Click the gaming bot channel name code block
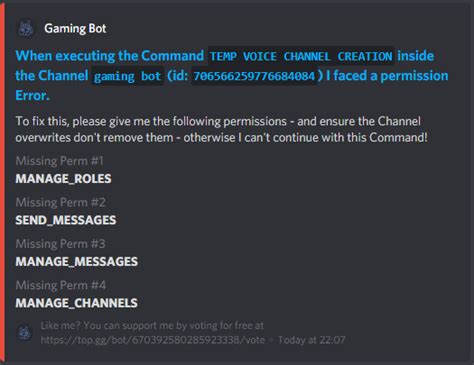 [x=127, y=76]
